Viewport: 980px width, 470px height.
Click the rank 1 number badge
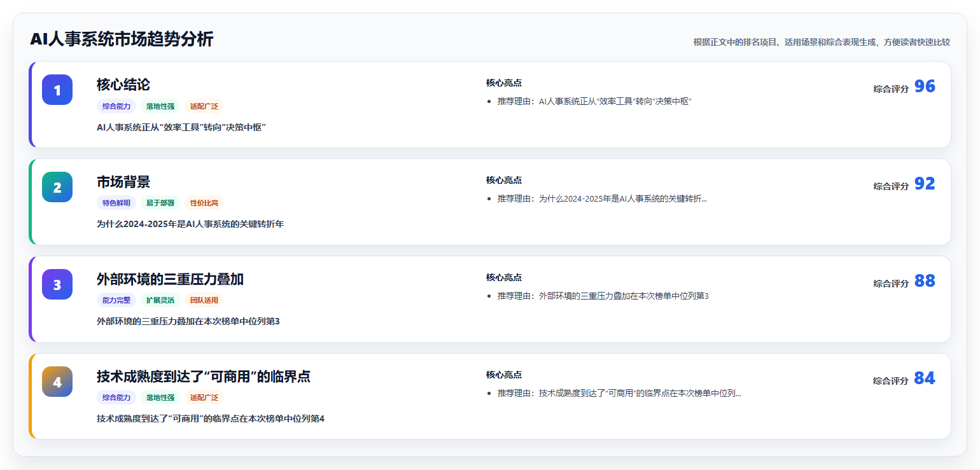coord(57,90)
